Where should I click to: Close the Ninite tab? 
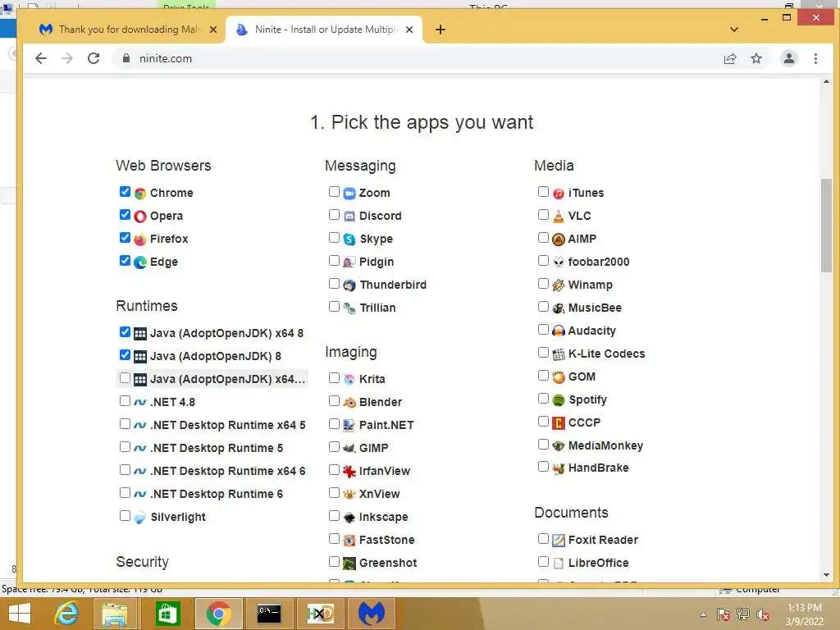pos(409,30)
